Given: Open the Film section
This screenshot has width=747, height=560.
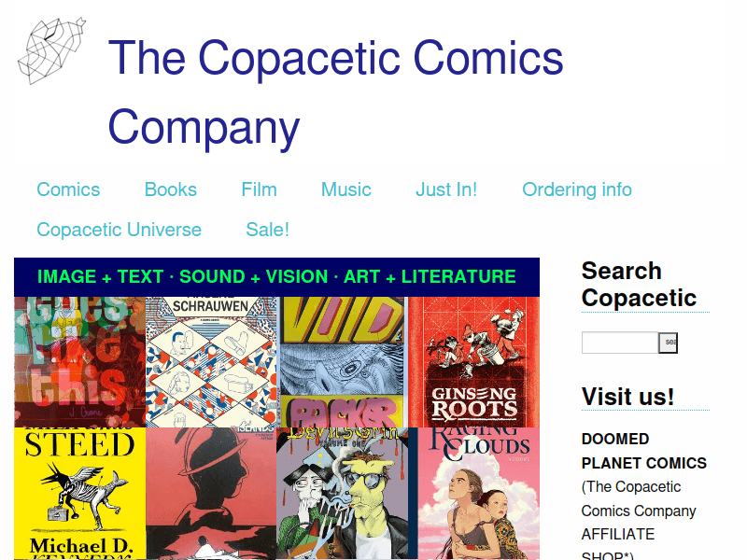Looking at the screenshot, I should pos(259,189).
